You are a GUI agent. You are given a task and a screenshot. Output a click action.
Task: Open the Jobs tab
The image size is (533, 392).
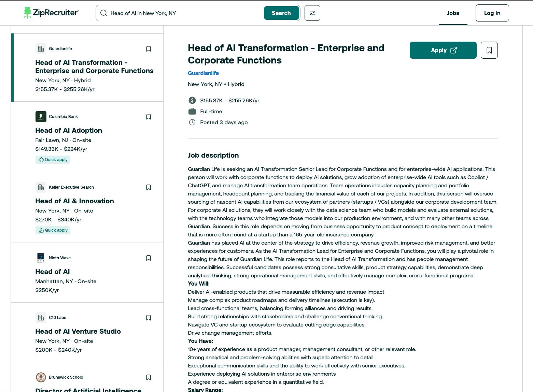tap(453, 13)
